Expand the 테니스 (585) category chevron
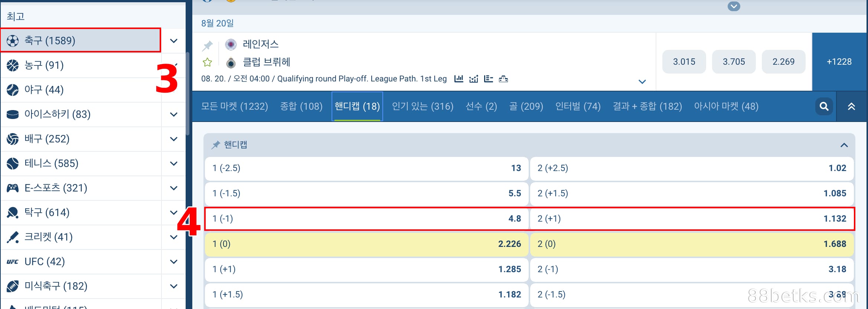868x309 pixels. tap(173, 163)
